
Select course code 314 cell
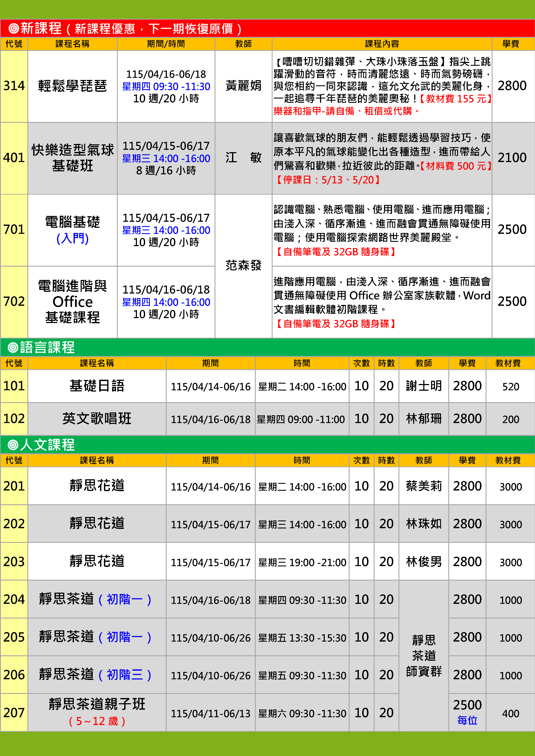(14, 86)
